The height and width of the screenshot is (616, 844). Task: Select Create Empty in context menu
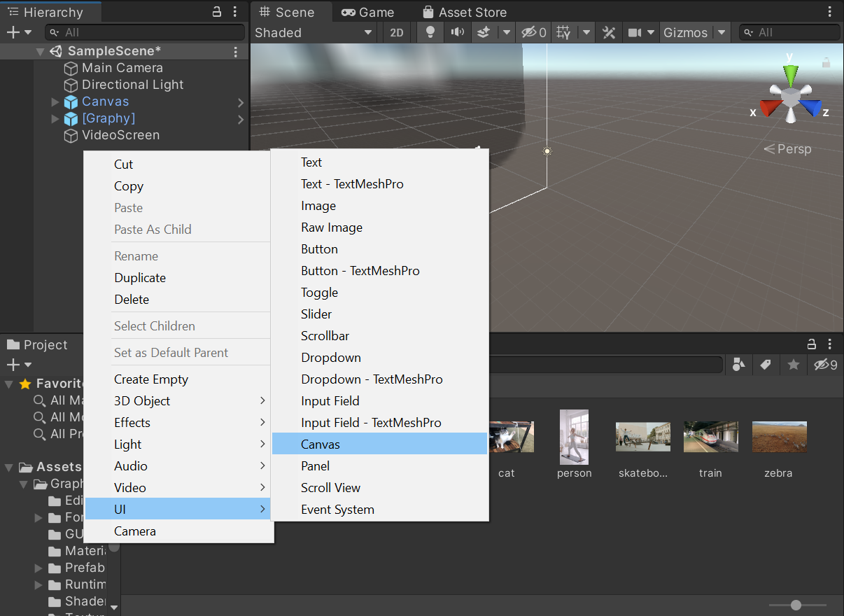click(x=151, y=379)
